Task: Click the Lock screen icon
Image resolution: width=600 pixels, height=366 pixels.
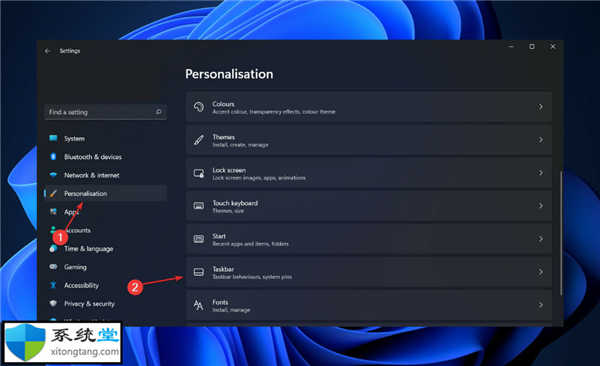Action: tap(199, 173)
